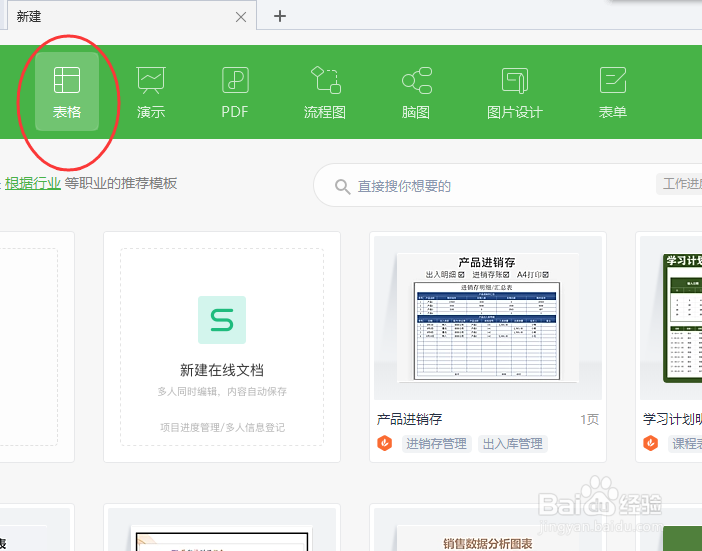Add a new tab with plus button
The image size is (702, 551).
280,16
